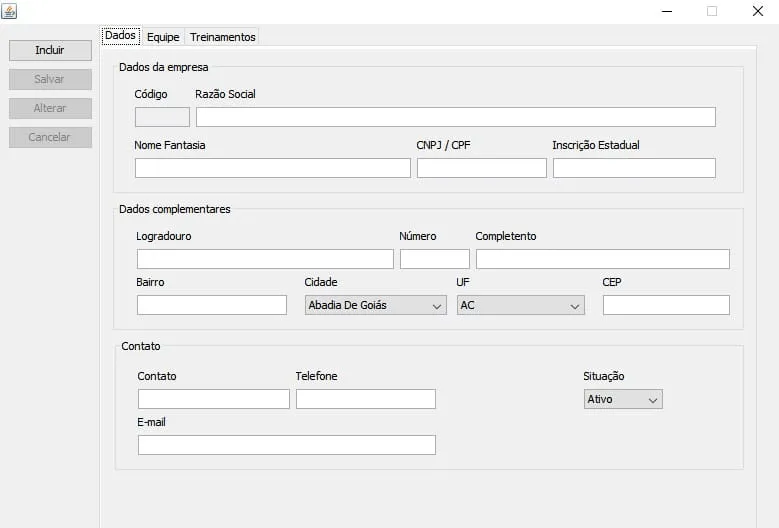Switch to the Equipe tab

tap(163, 37)
